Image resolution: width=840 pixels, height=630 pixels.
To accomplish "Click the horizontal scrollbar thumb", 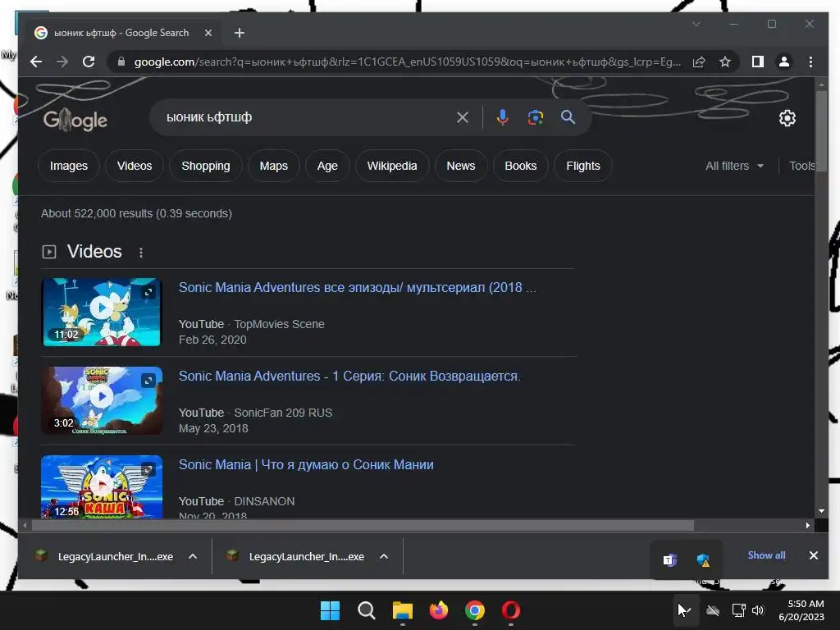I will (x=363, y=526).
